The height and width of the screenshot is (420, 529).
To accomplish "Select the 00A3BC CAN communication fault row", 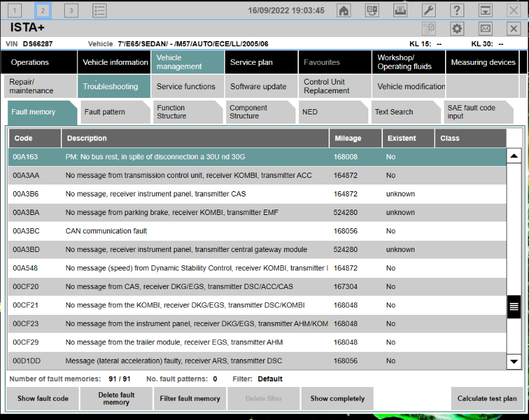I will 257,231.
